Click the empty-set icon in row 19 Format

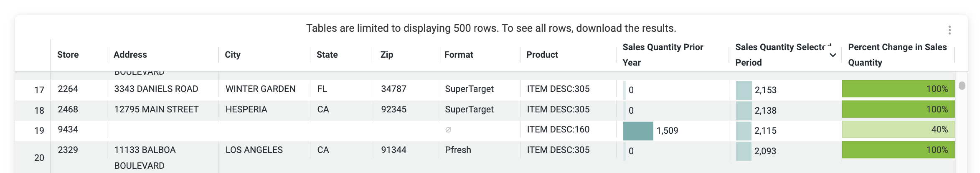point(448,130)
